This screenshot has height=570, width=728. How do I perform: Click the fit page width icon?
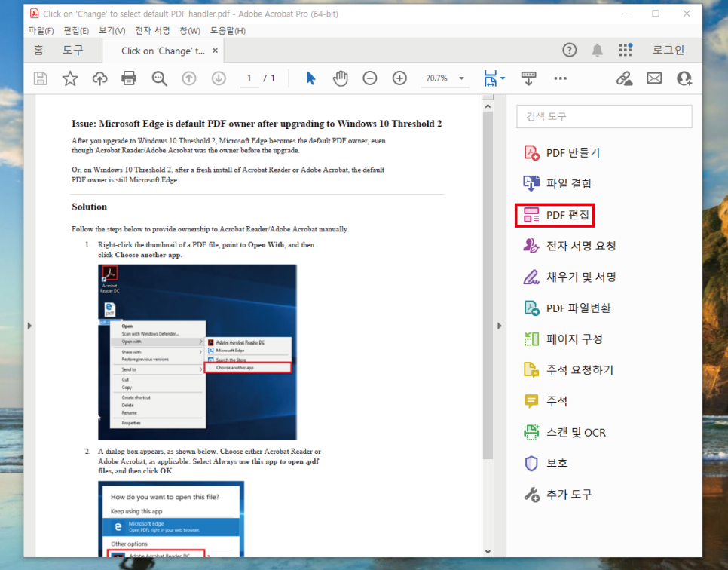tap(491, 78)
